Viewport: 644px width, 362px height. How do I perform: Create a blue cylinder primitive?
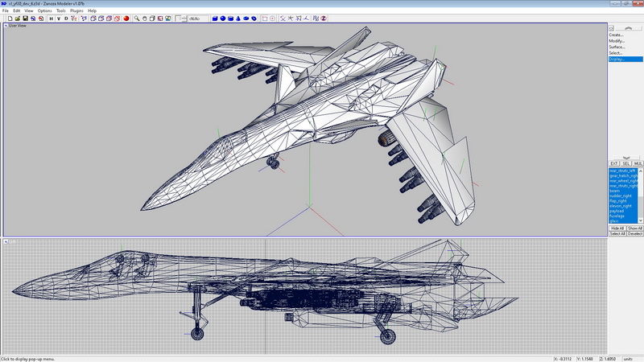[x=230, y=19]
